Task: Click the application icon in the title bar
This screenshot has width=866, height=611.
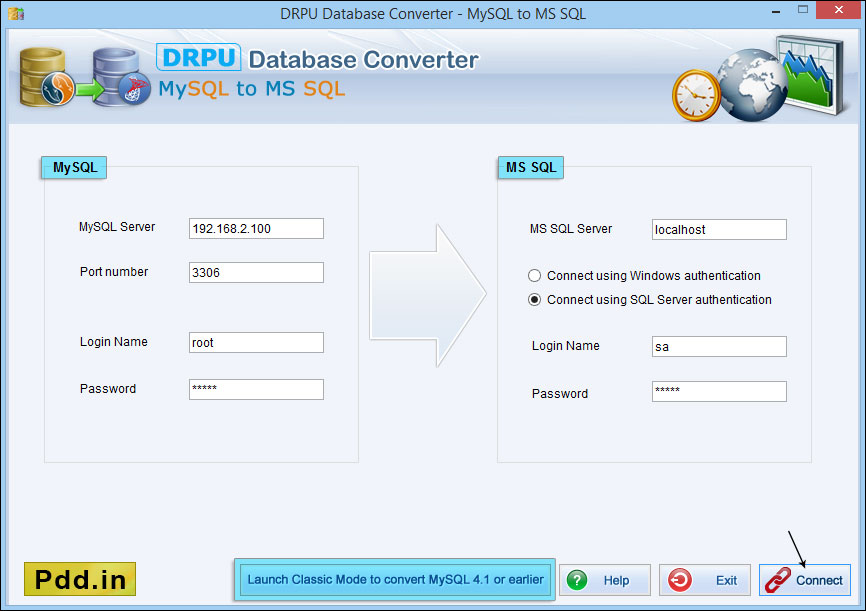Action: pos(16,13)
